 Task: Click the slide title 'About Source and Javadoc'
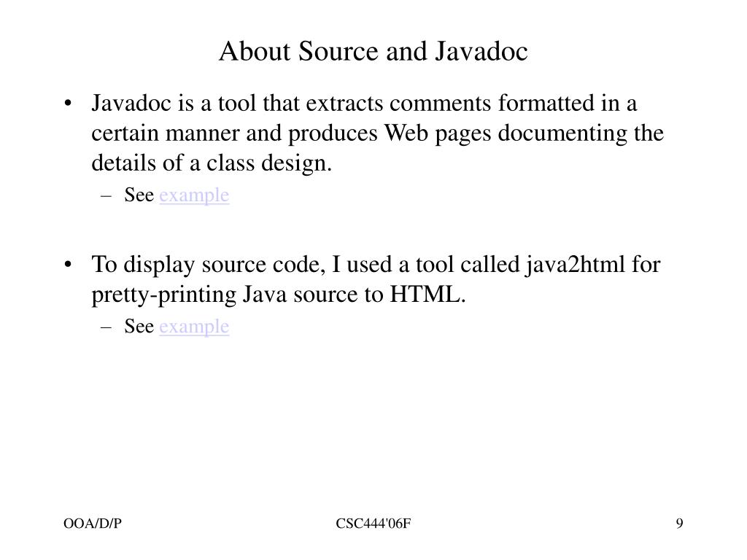[x=373, y=52]
